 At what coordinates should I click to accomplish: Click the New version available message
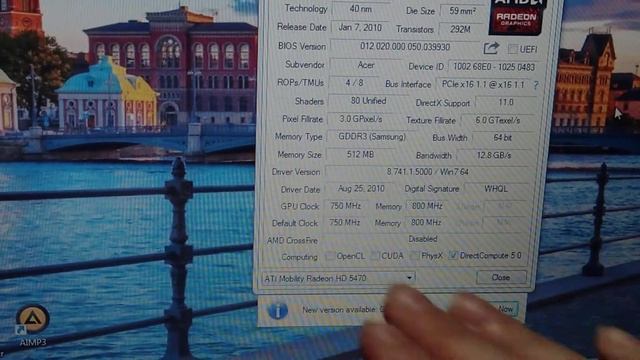point(340,310)
